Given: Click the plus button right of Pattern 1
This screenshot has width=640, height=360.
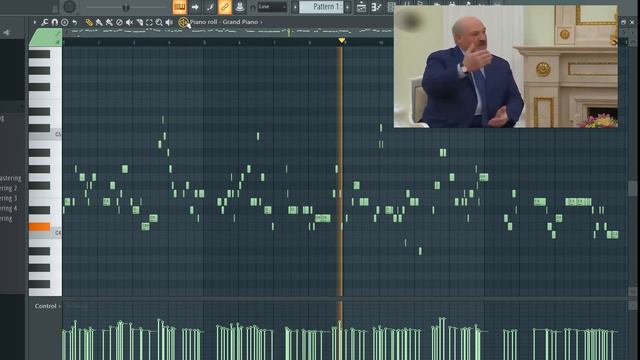Looking at the screenshot, I should [x=347, y=7].
